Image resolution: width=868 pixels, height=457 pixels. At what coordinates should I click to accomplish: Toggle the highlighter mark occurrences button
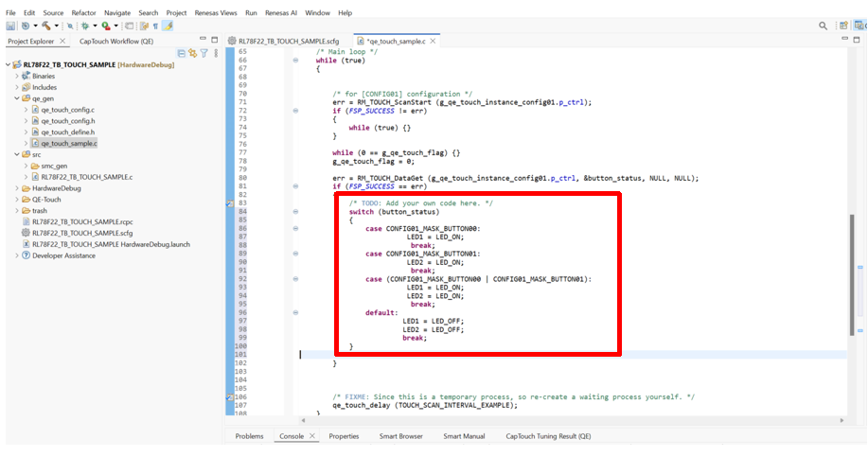point(168,26)
